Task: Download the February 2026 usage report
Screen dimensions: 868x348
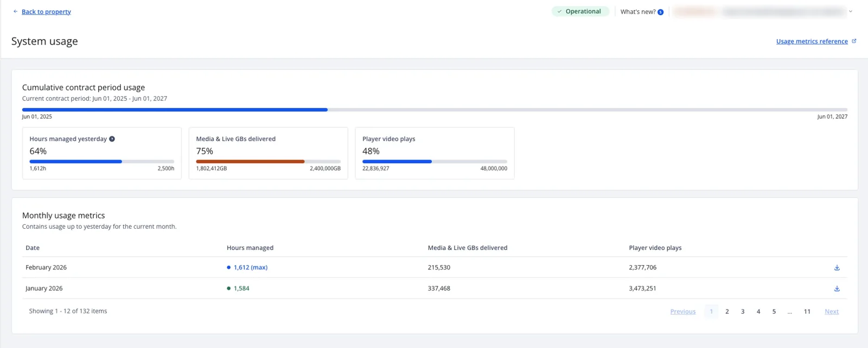Action: tap(837, 268)
